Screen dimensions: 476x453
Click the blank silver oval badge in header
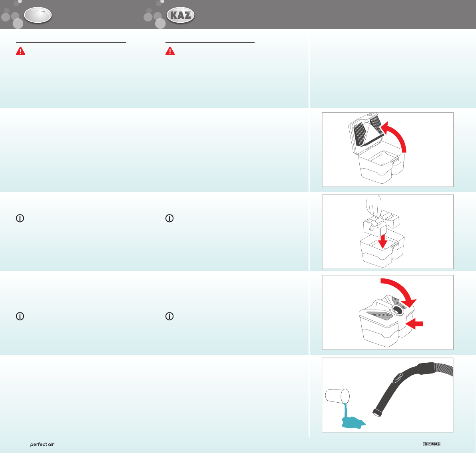38,16
